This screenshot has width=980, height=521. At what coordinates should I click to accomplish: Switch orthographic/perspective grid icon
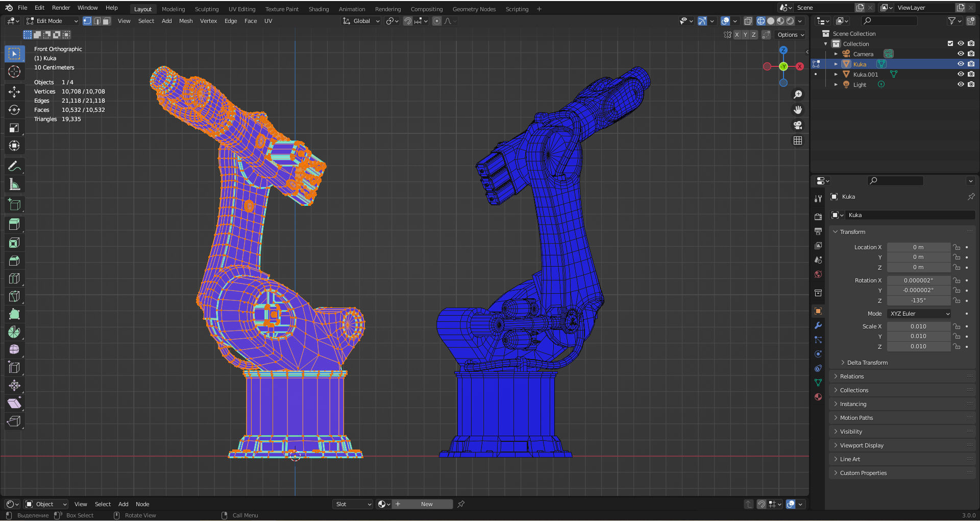pos(798,140)
